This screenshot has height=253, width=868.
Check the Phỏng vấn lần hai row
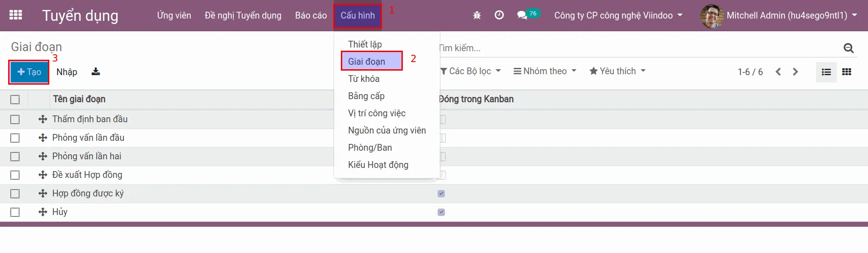tap(15, 156)
